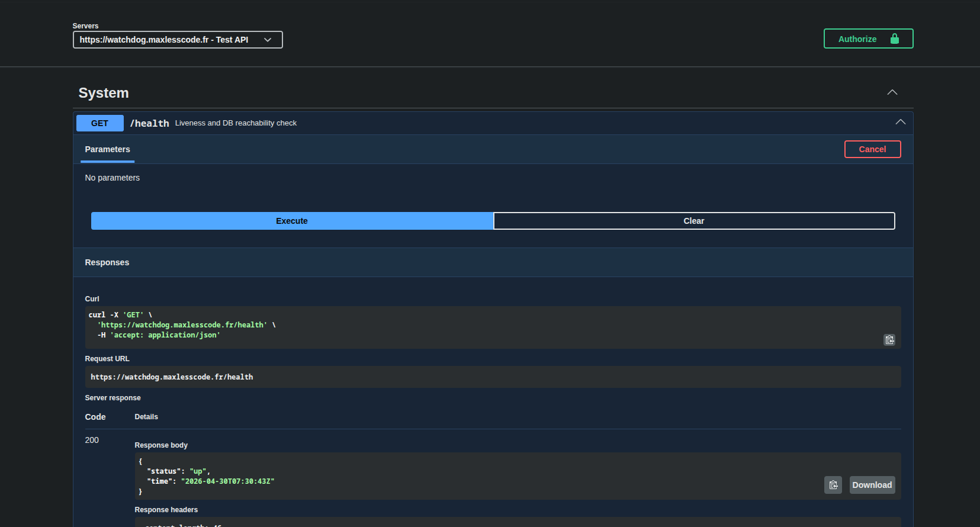Viewport: 980px width, 527px height.
Task: Click the "status": "up" line
Action: (x=178, y=471)
